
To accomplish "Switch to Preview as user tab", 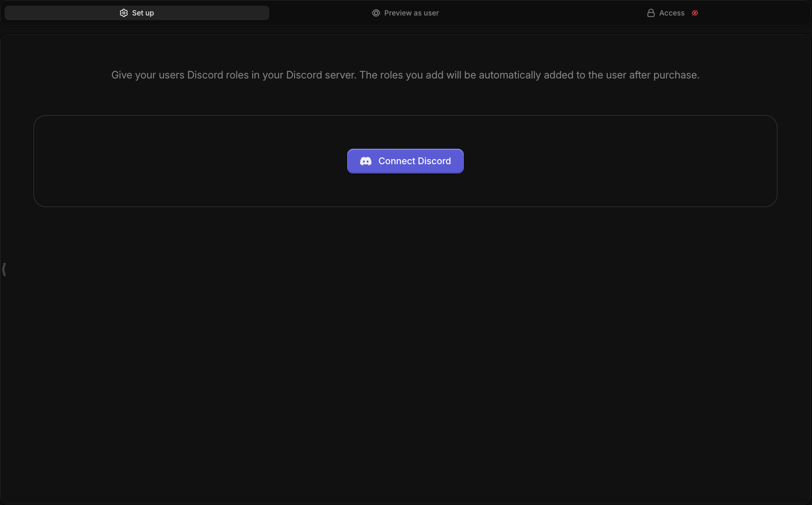I will click(x=405, y=13).
